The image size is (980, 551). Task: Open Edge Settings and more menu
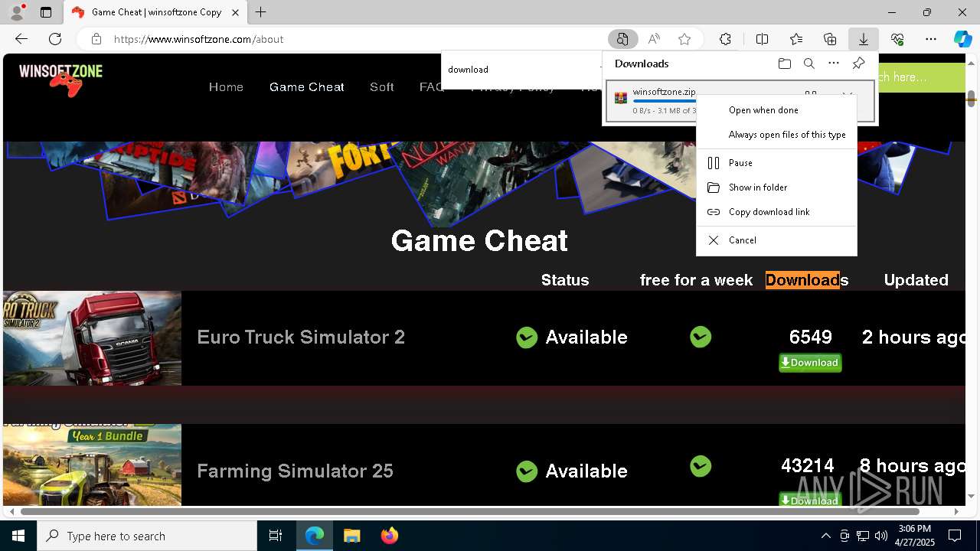[x=931, y=39]
